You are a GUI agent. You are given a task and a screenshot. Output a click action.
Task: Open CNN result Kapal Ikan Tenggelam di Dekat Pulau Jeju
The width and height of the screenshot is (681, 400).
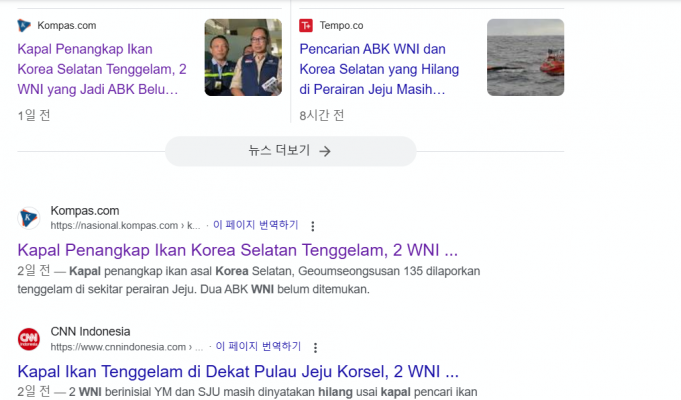[238, 370]
